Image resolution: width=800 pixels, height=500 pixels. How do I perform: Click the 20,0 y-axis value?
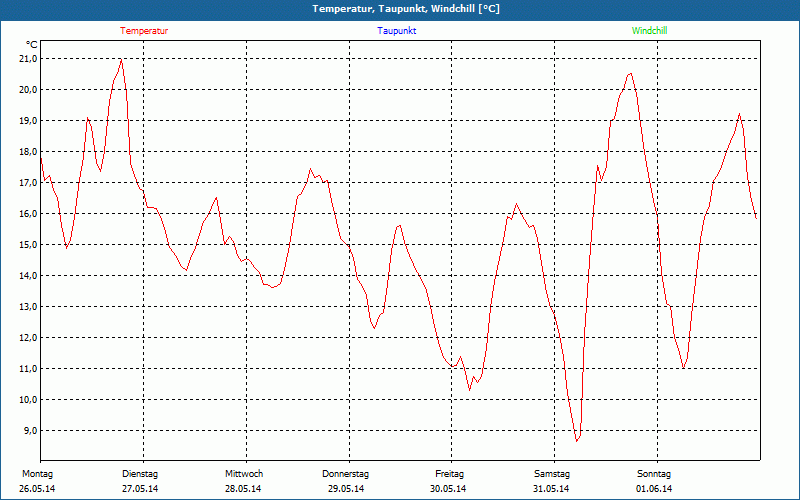pos(28,90)
